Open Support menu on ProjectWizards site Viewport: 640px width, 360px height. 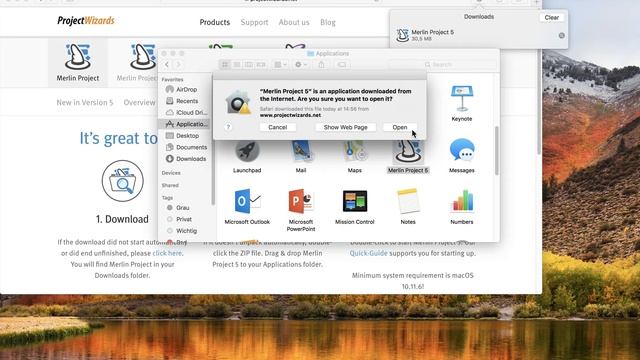coord(254,22)
